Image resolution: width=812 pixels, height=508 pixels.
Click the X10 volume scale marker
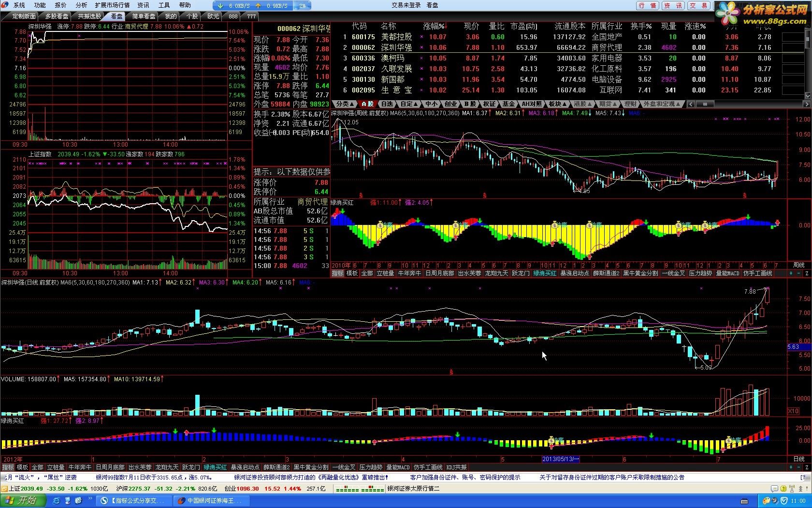793,411
